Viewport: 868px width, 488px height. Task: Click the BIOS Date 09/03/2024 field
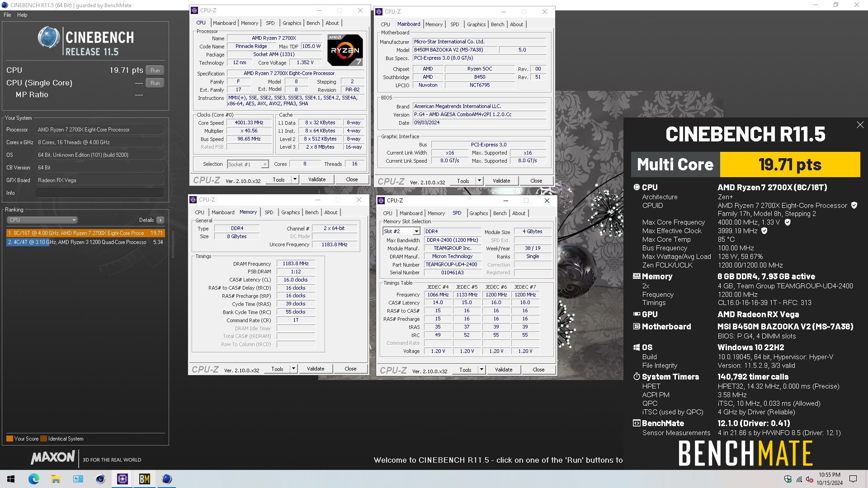click(x=480, y=122)
